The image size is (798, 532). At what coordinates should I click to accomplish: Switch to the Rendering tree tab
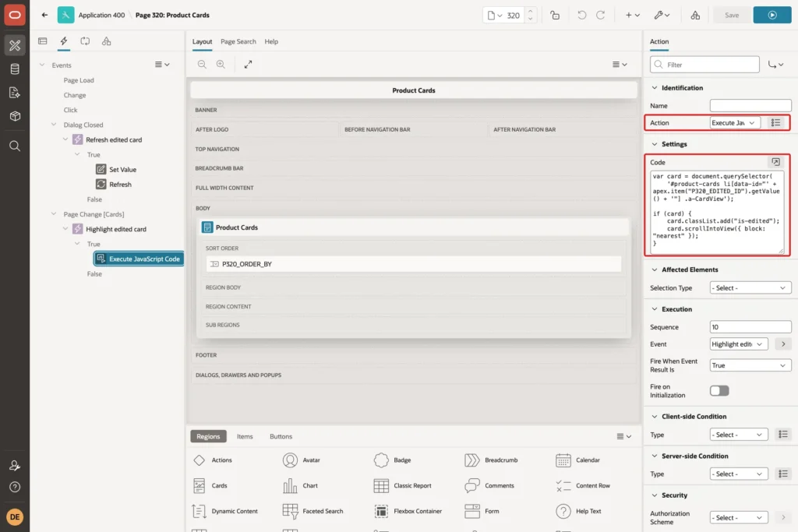(43, 41)
